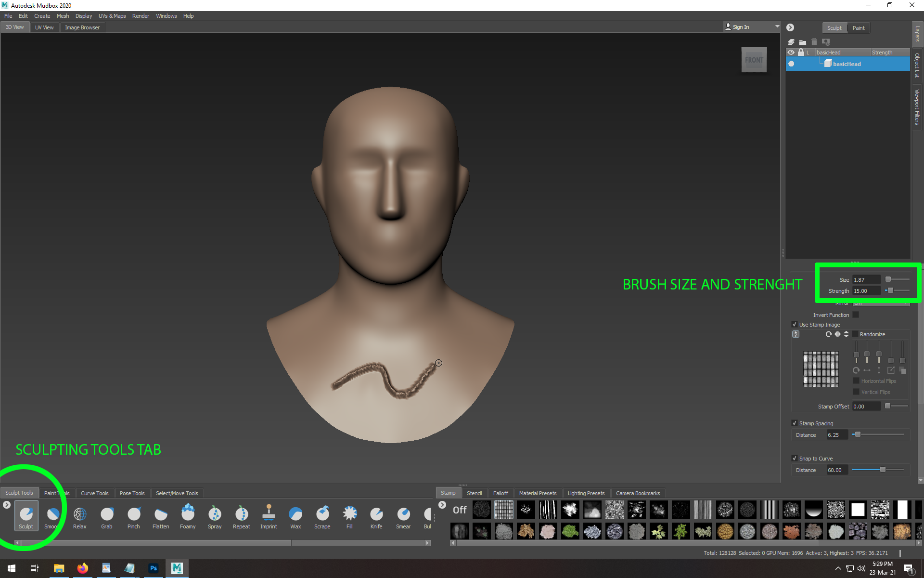924x578 pixels.
Task: Expand the stamp tray arrow
Action: (442, 505)
